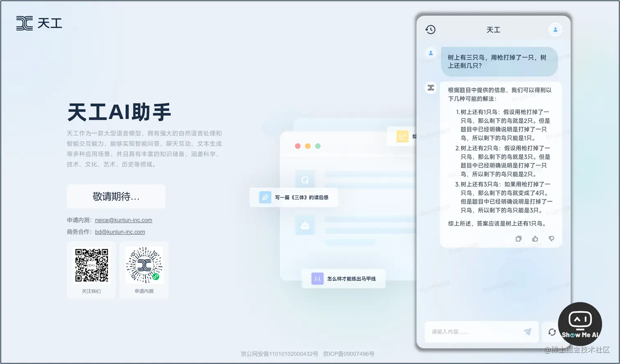Click the user question bubble about 三只鸟
The image size is (620, 364).
pyautogui.click(x=499, y=61)
